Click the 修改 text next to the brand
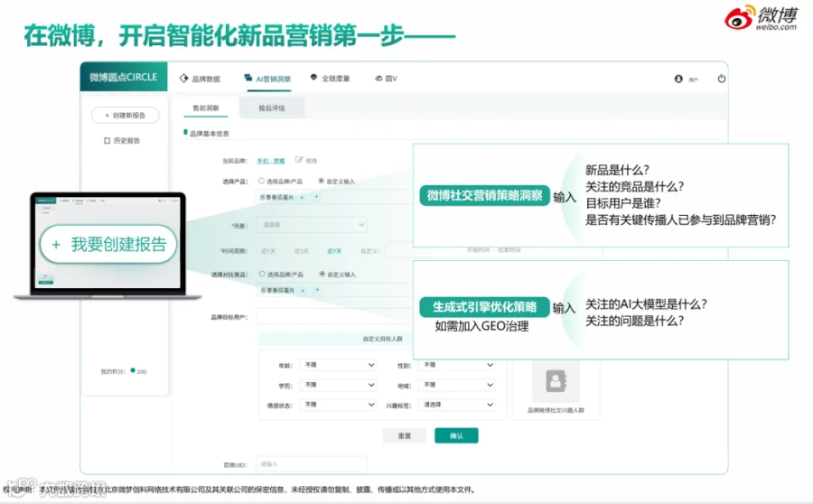 click(x=312, y=161)
